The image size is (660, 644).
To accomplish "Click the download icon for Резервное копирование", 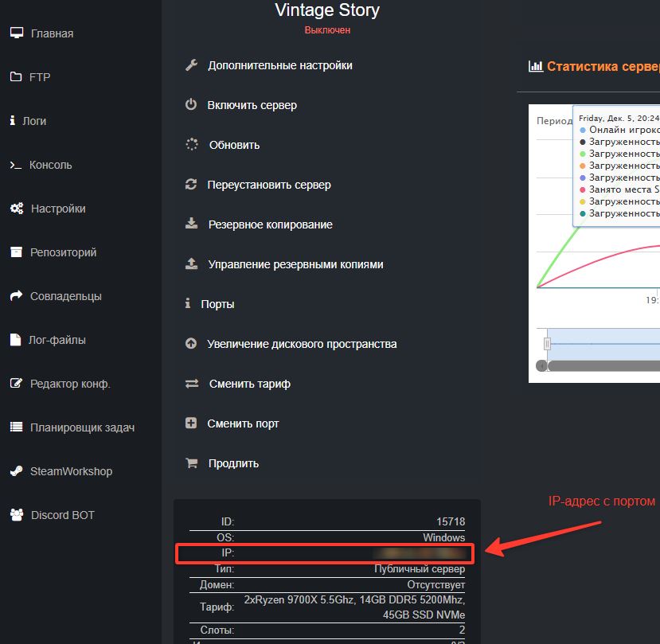I will [x=191, y=224].
